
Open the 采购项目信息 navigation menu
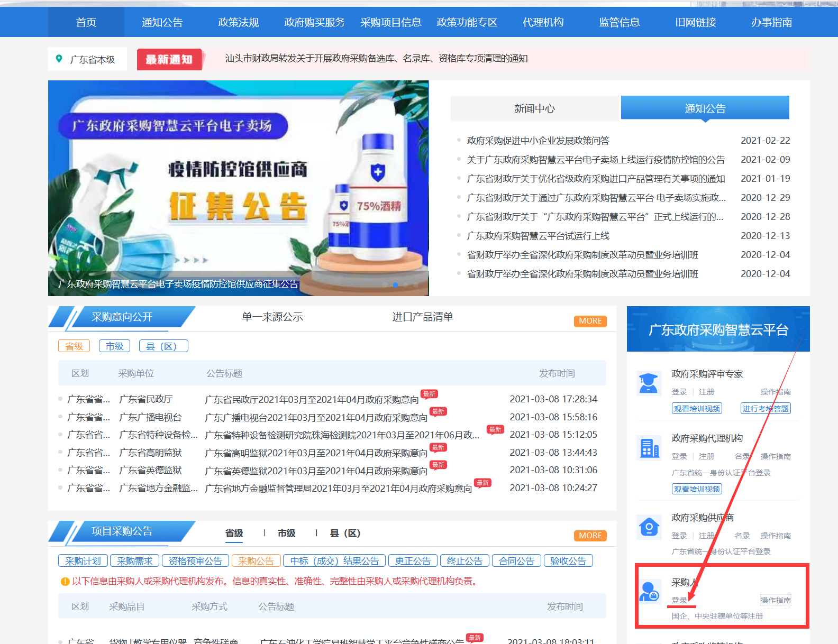tap(391, 22)
